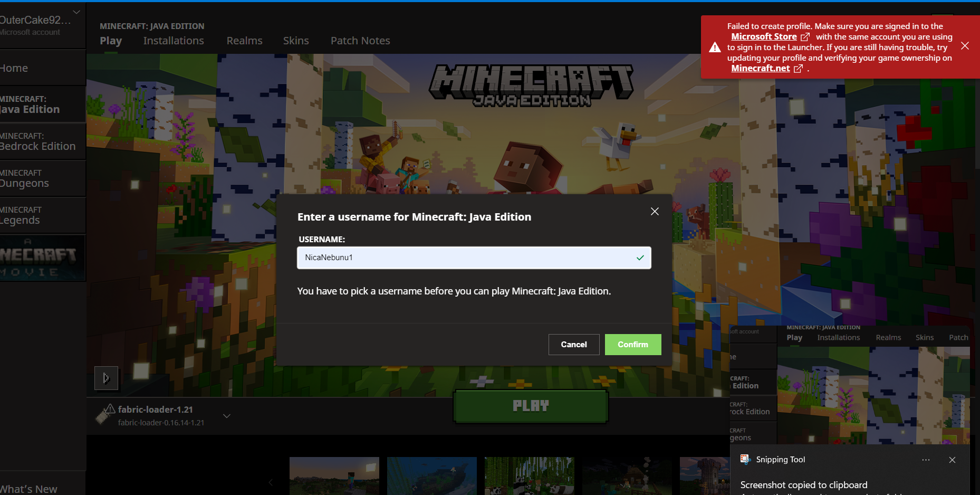View the Patch Notes tab

click(x=360, y=41)
